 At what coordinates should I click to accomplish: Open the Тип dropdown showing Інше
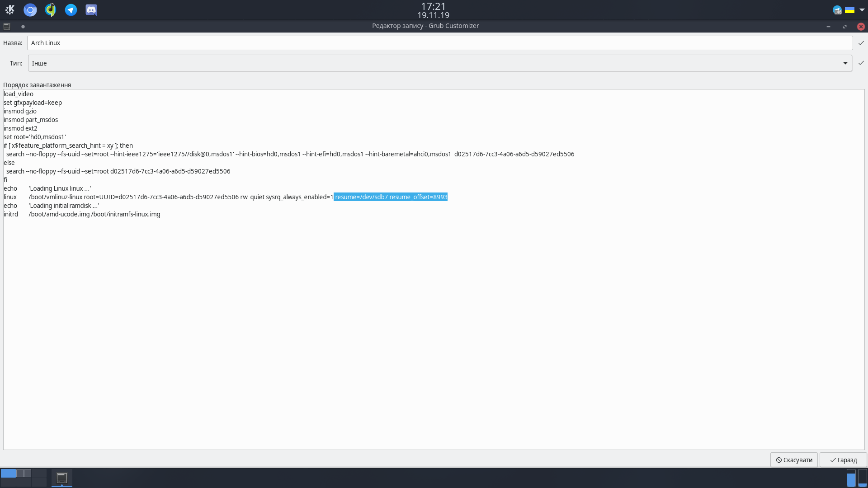440,63
